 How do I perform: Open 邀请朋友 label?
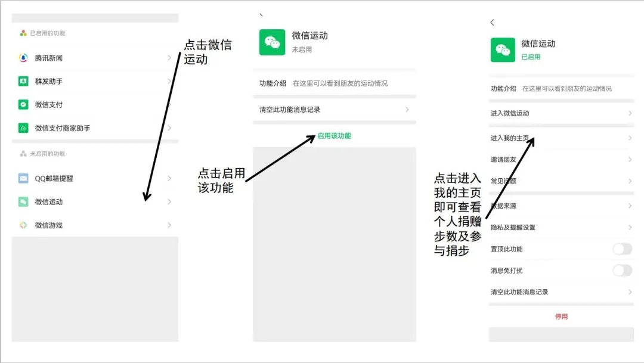[503, 159]
